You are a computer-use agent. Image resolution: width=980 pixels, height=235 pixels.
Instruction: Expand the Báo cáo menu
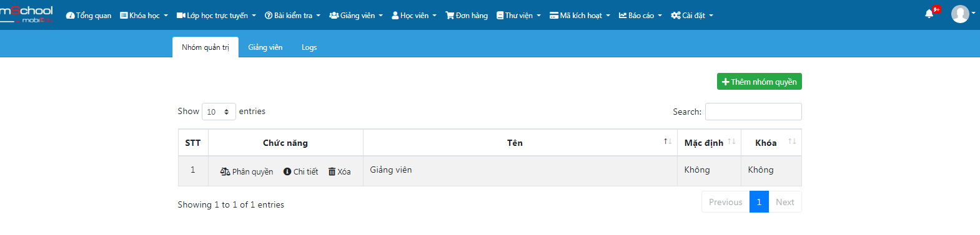click(x=640, y=16)
